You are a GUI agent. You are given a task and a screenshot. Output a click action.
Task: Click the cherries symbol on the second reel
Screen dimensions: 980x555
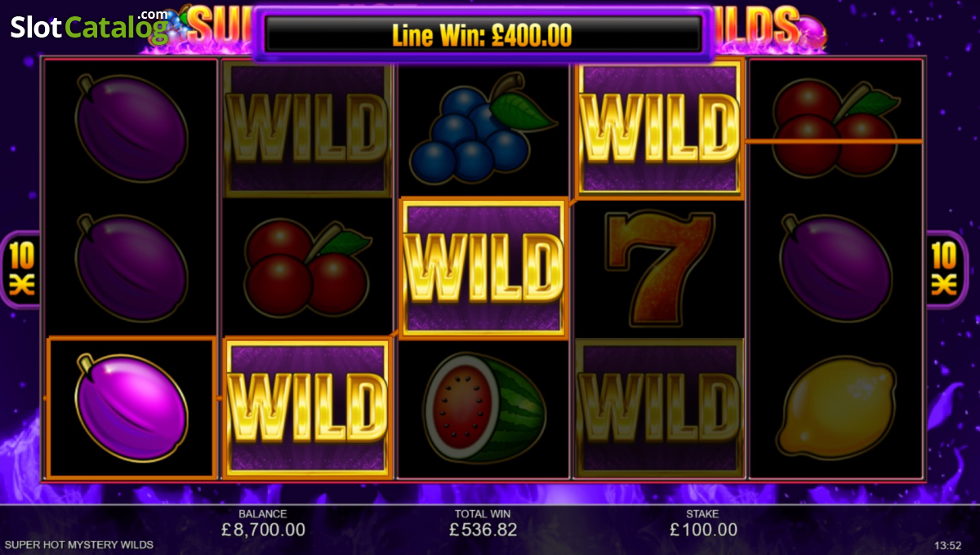[x=307, y=269]
